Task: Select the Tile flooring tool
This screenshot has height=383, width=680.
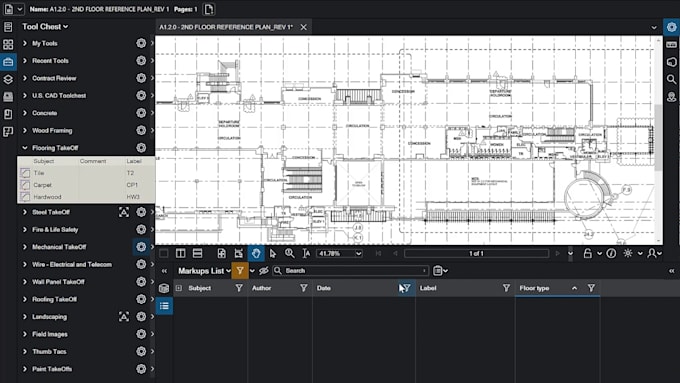Action: pos(86,173)
